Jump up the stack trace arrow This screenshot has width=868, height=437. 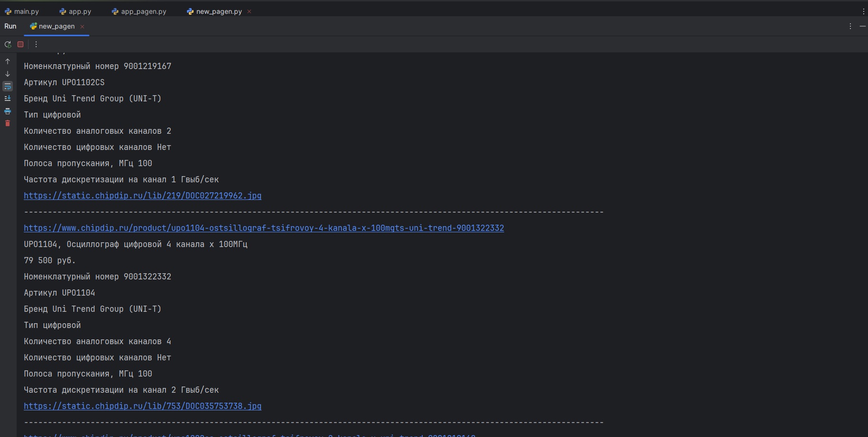click(8, 61)
